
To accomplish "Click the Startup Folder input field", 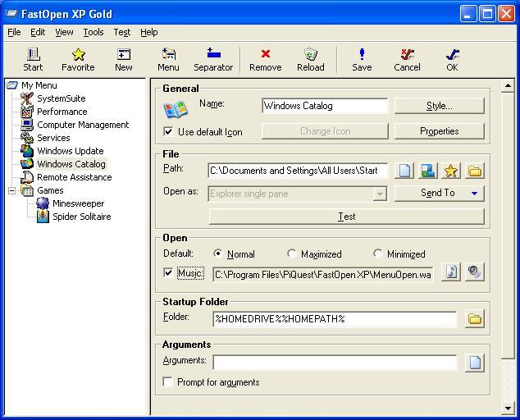I will (x=335, y=319).
